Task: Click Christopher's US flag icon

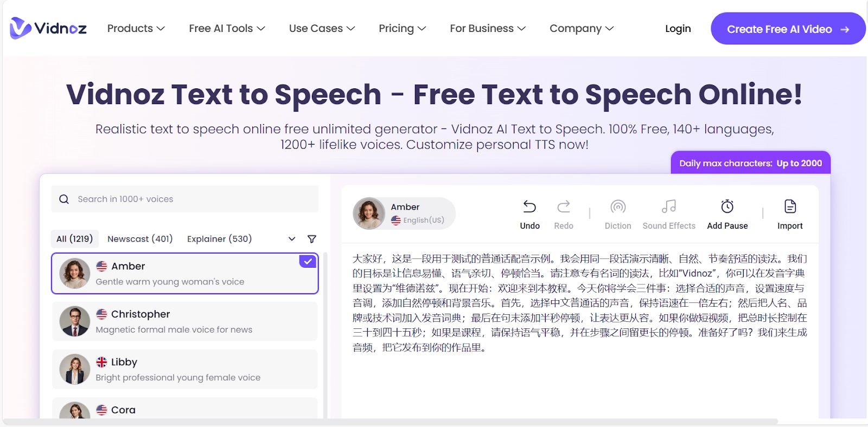Action: tap(101, 314)
